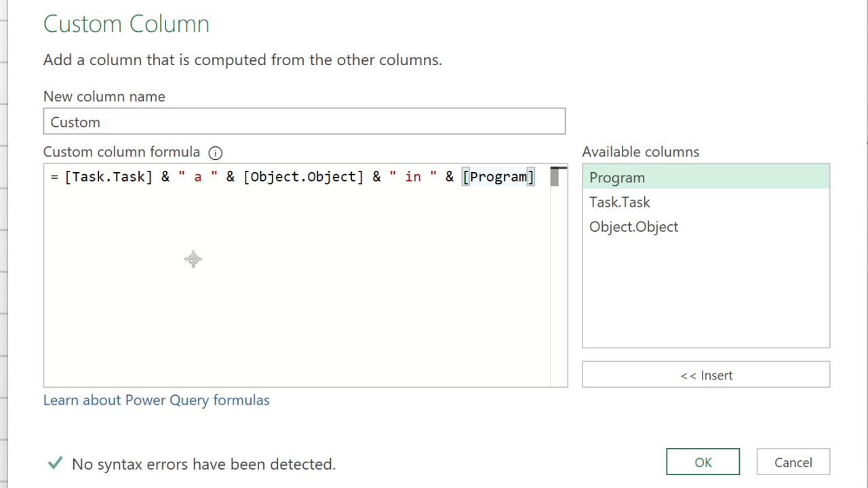Open Learn about Power Query formulas link
The width and height of the screenshot is (868, 488).
(157, 400)
